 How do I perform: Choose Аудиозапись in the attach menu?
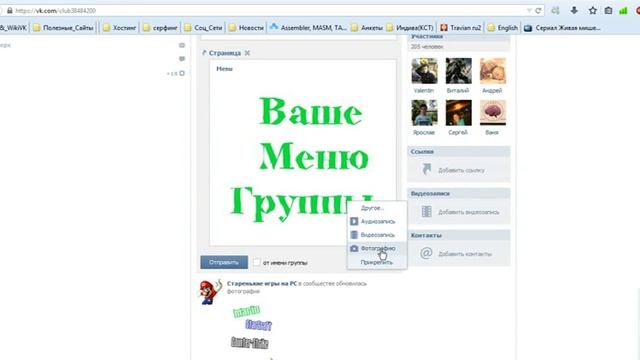click(377, 221)
